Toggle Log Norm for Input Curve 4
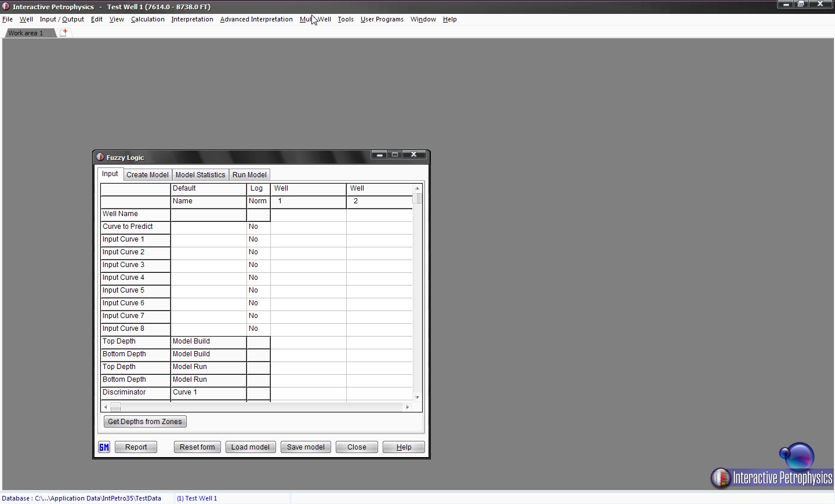Viewport: 835px width, 504px height. pos(258,278)
